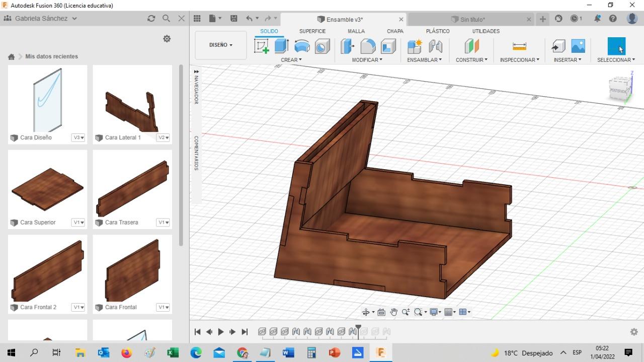
Task: Switch to the SUPERFICIE tab
Action: 312,31
